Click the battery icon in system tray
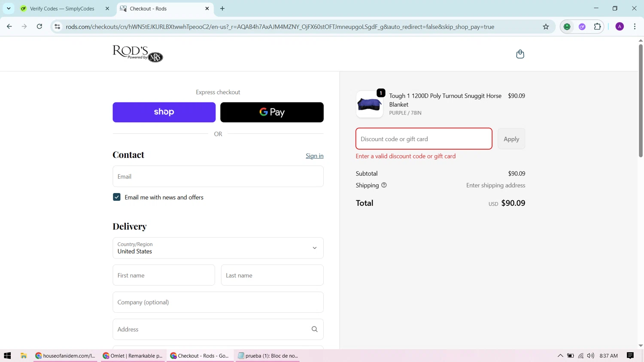644x362 pixels. [x=571, y=356]
